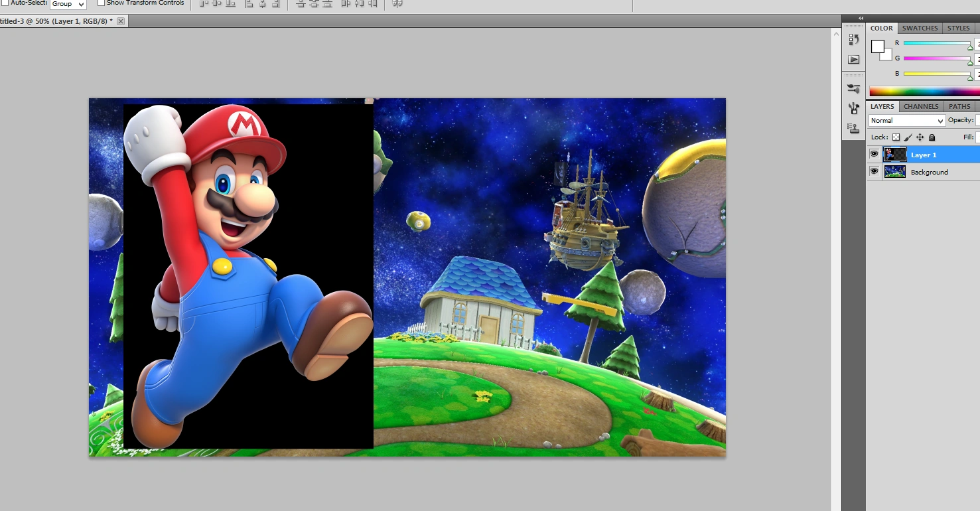Viewport: 980px width, 511px height.
Task: Align vertical centers of layers
Action: coord(218,4)
